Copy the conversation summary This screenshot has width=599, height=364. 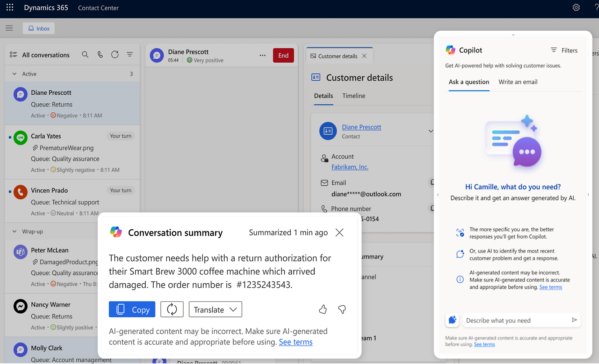point(132,309)
